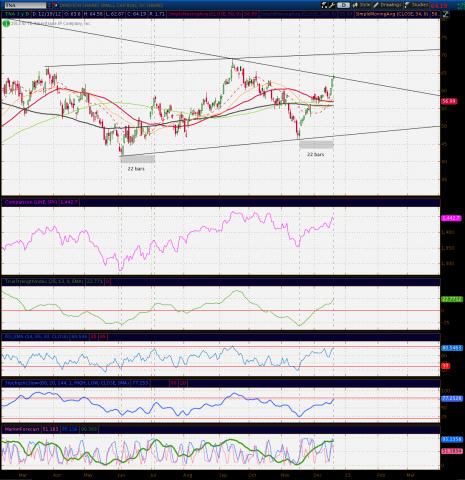The image size is (465, 480).
Task: Open the Drawings menu
Action: point(387,5)
